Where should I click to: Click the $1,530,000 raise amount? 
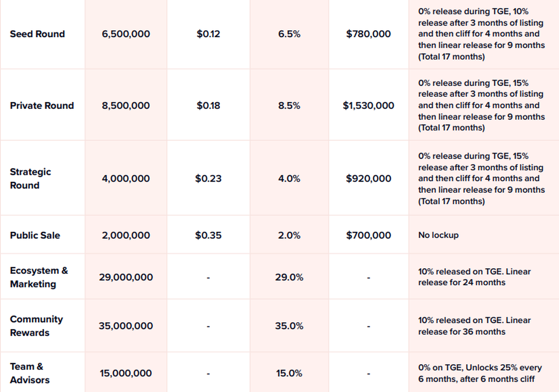tap(368, 106)
